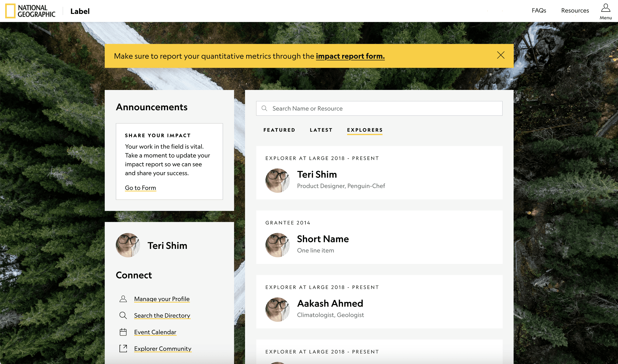This screenshot has width=618, height=364.
Task: Click Teri Shim's avatar in sidebar
Action: coord(128,245)
